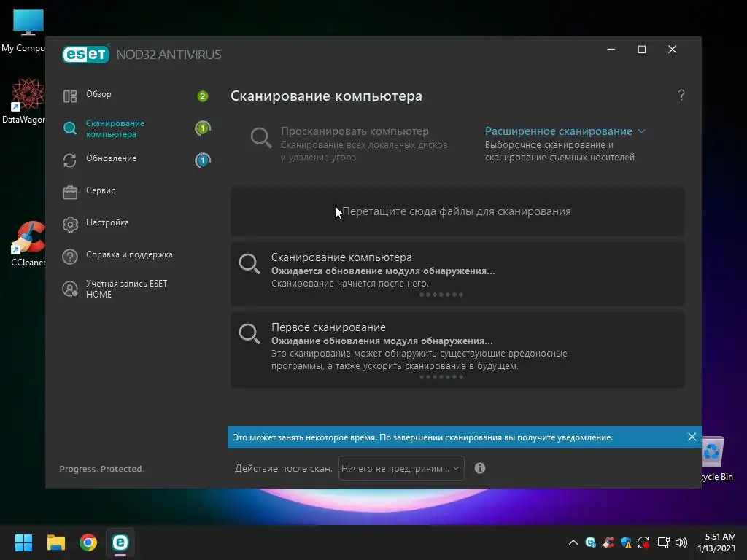Dismiss the blue notification banner
The height and width of the screenshot is (560, 747).
[692, 437]
